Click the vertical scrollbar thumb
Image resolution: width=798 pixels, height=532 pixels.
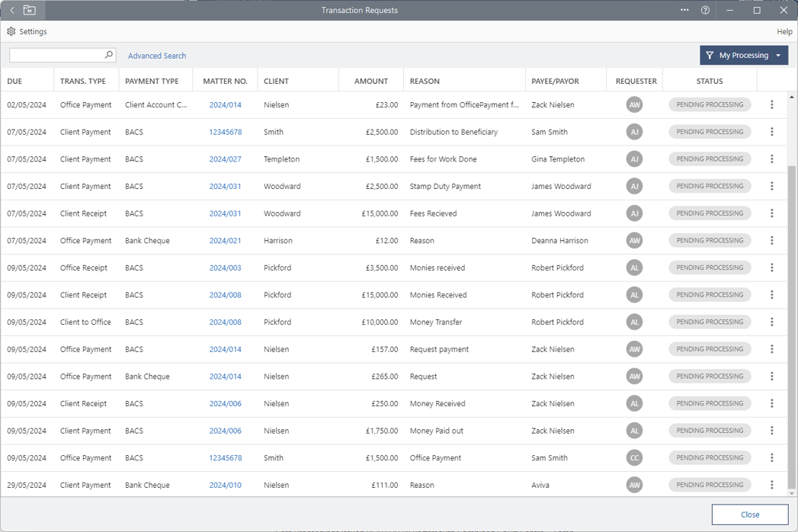click(792, 320)
